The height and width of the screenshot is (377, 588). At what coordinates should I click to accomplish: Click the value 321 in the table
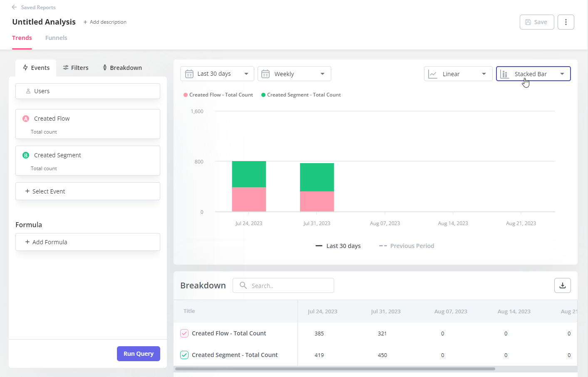(382, 333)
